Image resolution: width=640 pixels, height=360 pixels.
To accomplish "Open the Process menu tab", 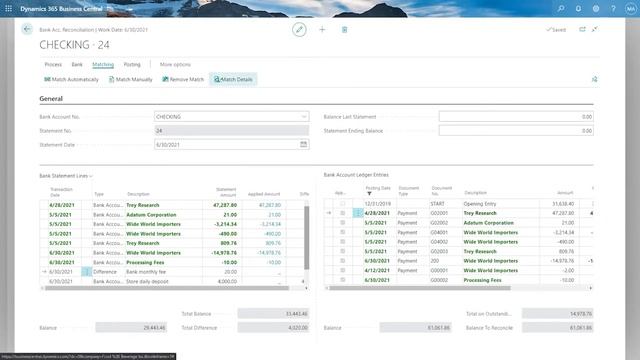I will click(53, 64).
